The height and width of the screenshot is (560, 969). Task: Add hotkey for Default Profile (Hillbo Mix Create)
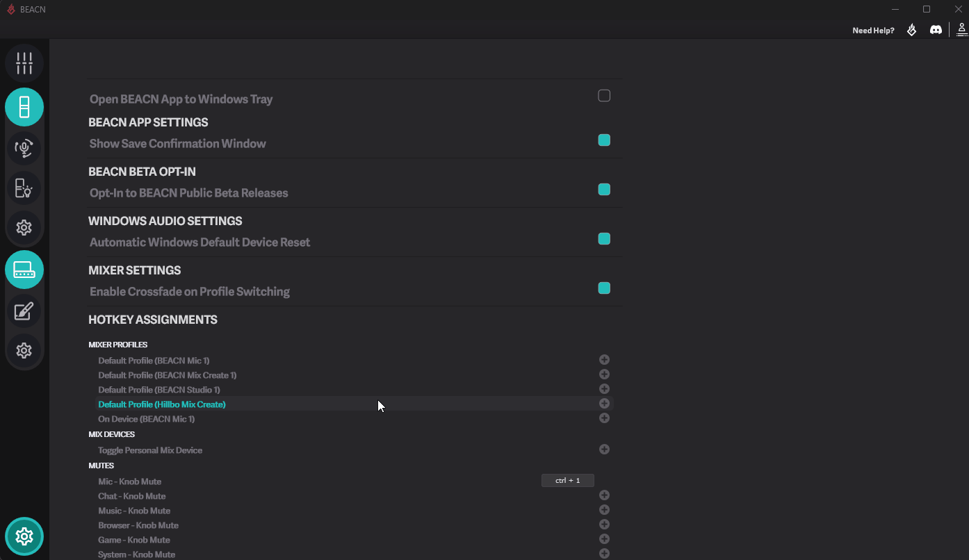click(x=604, y=404)
